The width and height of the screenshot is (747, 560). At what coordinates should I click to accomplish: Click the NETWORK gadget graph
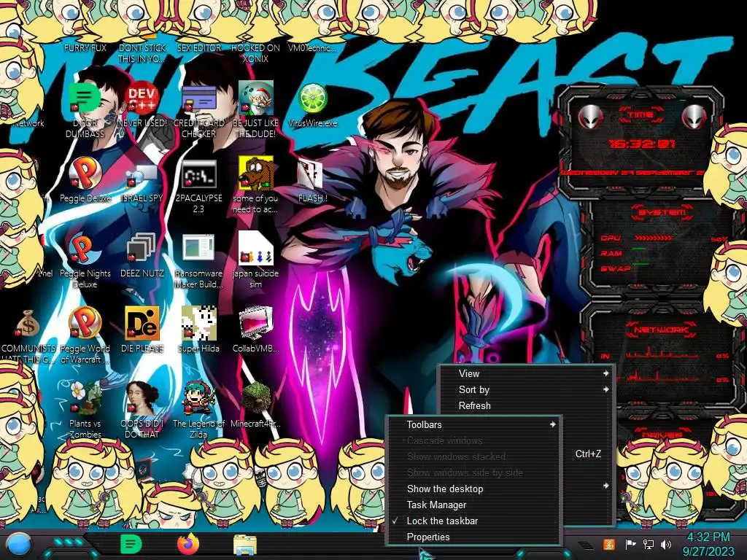(662, 355)
